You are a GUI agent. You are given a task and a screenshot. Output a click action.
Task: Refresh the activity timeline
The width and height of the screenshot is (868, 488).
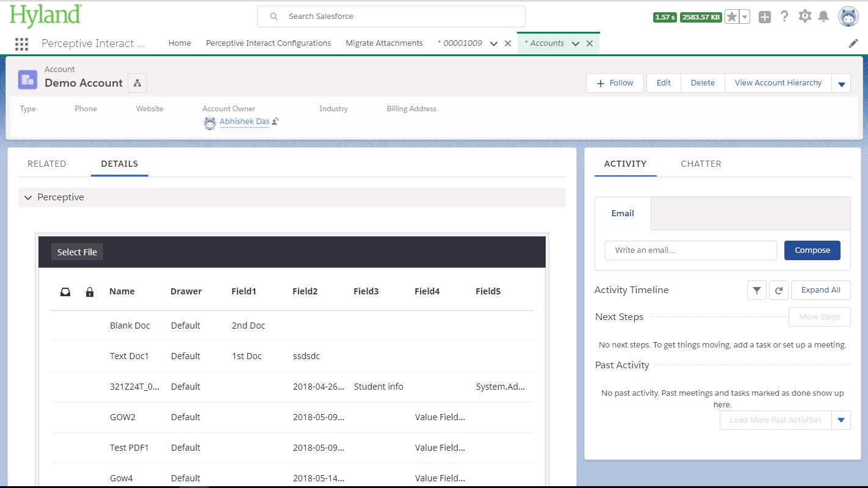(778, 291)
